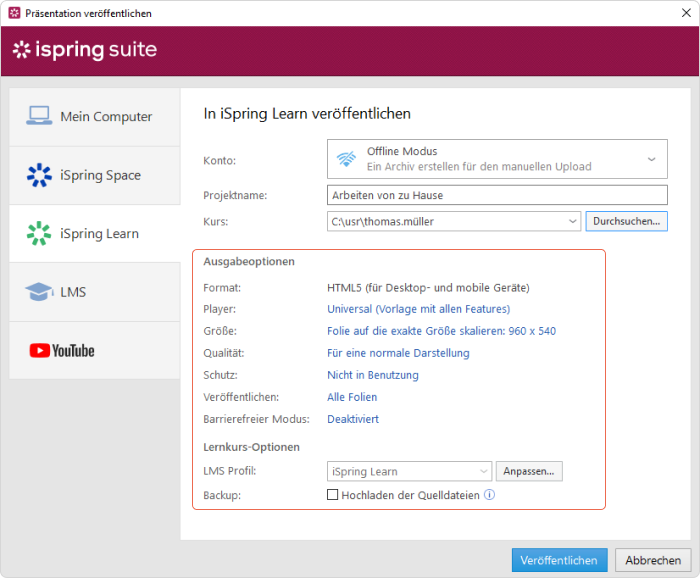Image resolution: width=700 pixels, height=578 pixels.
Task: Open the Universal player settings link
Action: 418,309
